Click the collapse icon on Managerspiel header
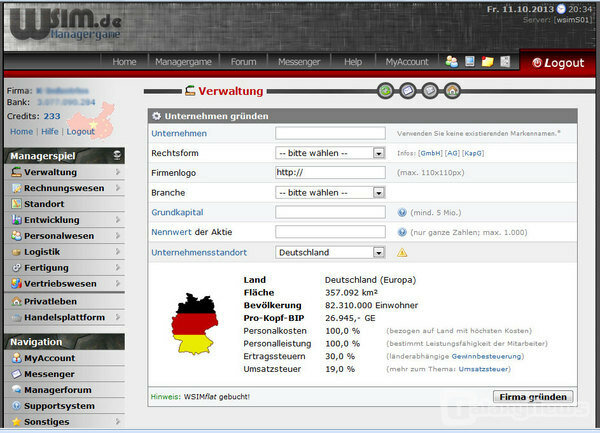The height and width of the screenshot is (433, 600). tap(117, 155)
